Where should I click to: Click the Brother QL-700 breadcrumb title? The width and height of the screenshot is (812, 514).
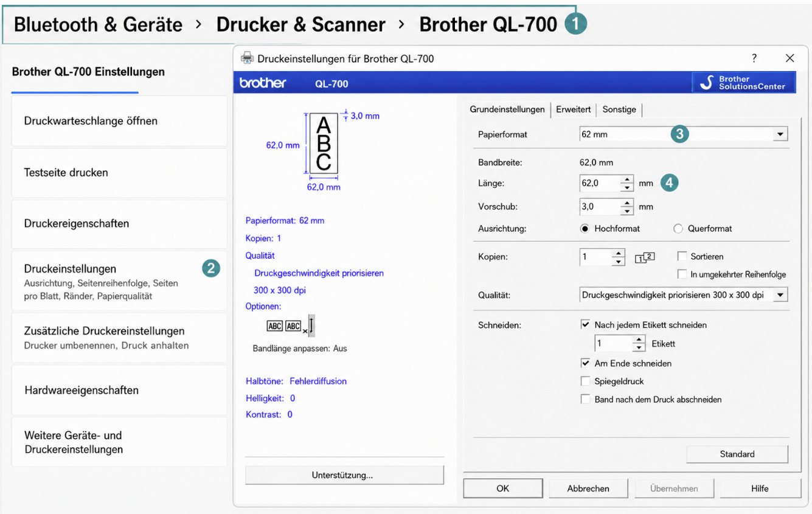click(x=488, y=24)
